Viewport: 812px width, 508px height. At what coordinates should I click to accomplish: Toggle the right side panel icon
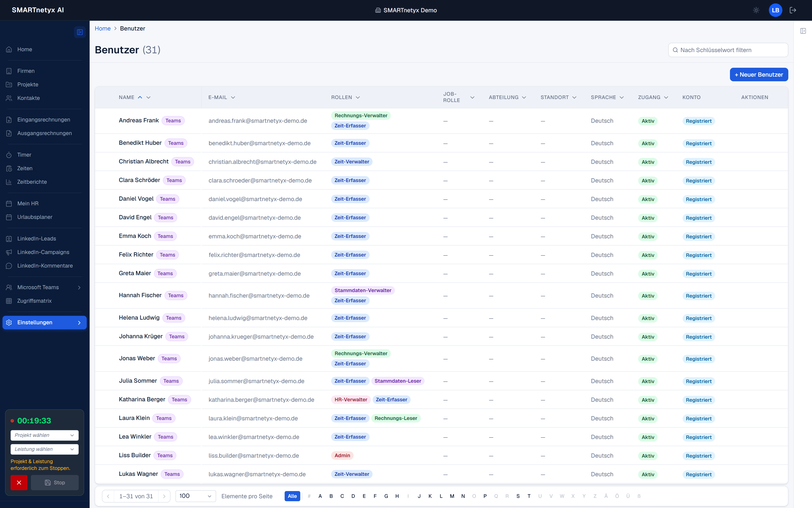[x=803, y=31]
